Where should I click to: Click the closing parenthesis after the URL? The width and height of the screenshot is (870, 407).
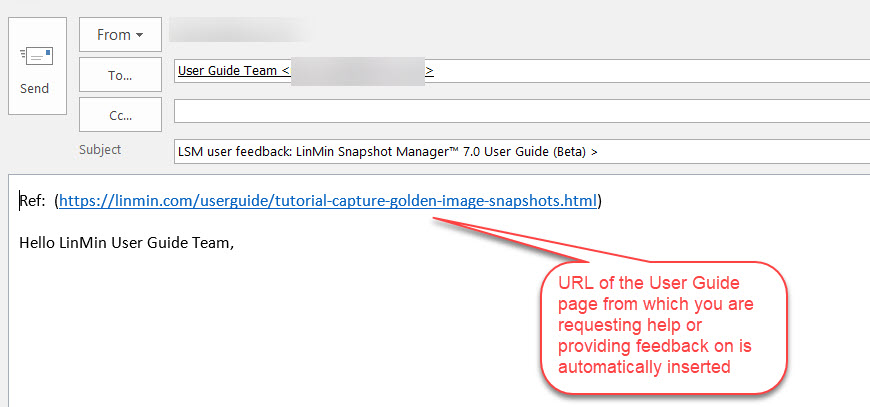click(600, 201)
